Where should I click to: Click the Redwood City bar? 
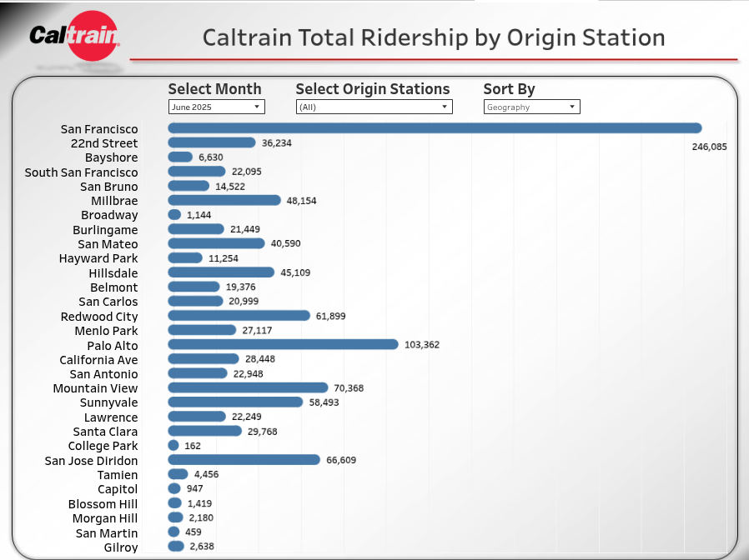(239, 316)
